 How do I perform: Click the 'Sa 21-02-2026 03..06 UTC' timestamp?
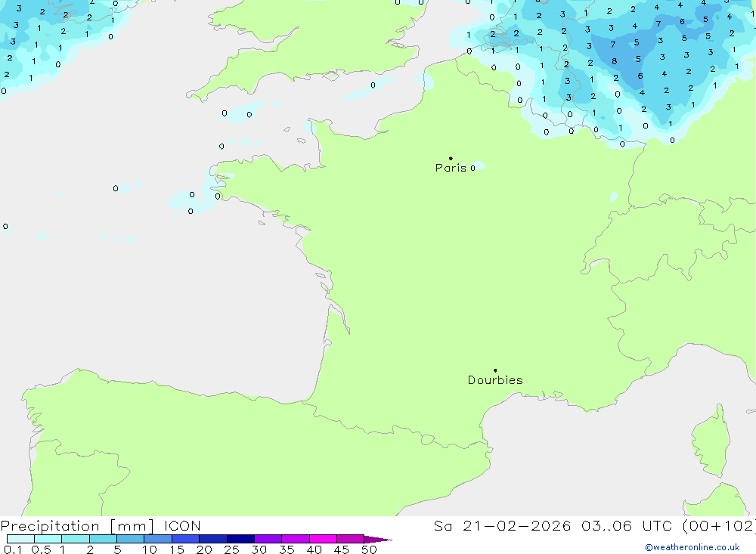[x=553, y=525]
